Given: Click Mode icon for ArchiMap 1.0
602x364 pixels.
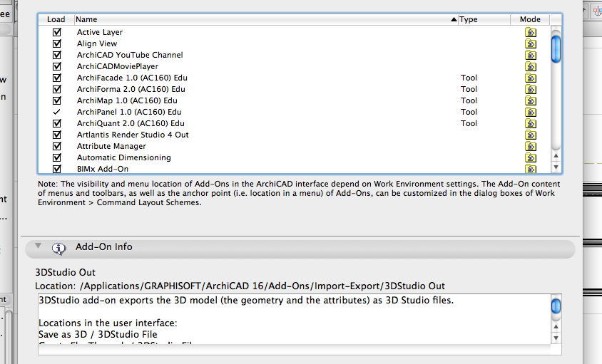Looking at the screenshot, I should point(531,101).
